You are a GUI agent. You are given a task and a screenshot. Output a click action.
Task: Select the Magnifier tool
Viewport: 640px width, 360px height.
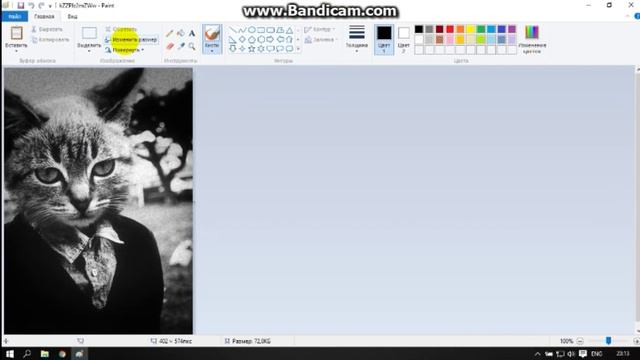click(x=191, y=47)
